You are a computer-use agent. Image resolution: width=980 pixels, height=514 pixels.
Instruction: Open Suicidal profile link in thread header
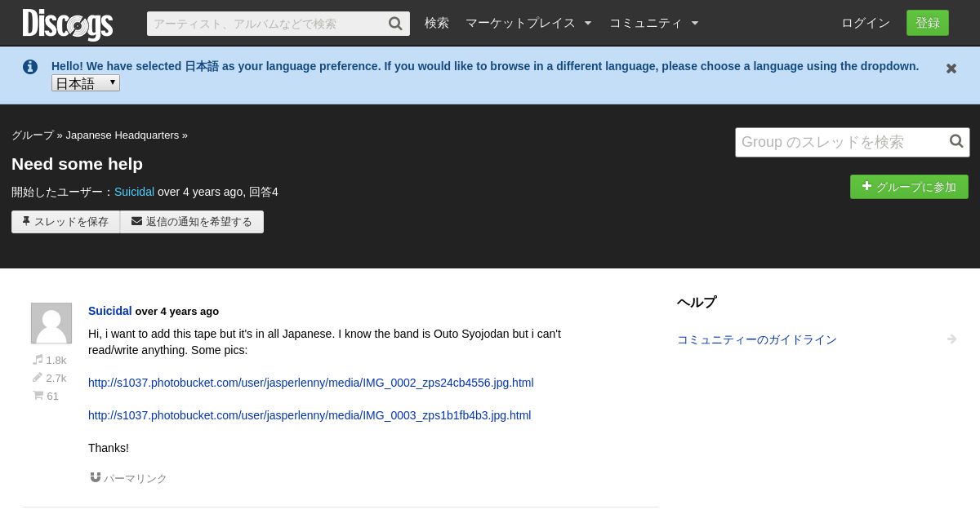click(x=134, y=192)
